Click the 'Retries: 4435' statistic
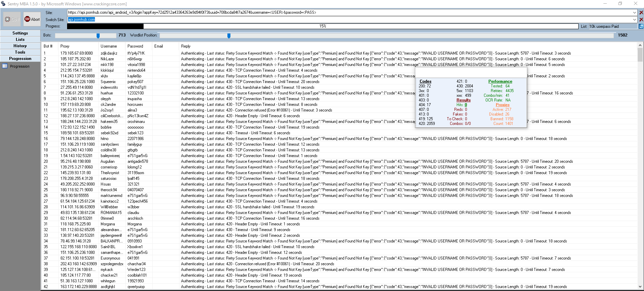The width and height of the screenshot is (644, 291). click(502, 91)
